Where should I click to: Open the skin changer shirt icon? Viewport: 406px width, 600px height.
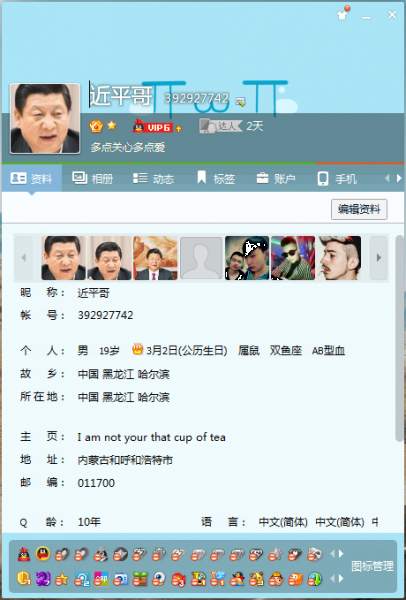pos(342,13)
